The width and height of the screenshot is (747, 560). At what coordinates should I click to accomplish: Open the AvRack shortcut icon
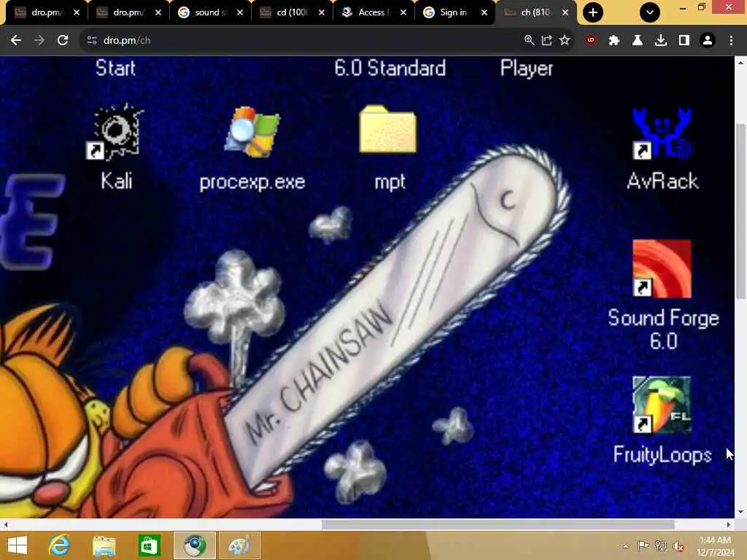click(x=662, y=133)
